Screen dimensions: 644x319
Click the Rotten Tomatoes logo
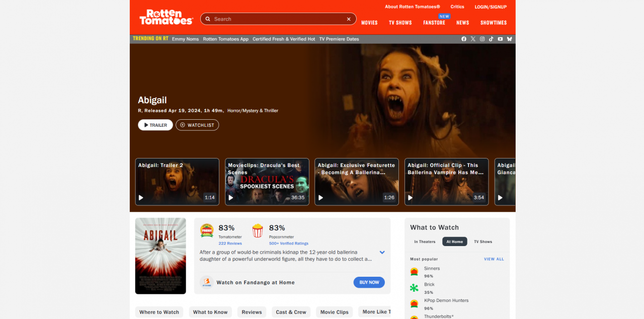166,17
